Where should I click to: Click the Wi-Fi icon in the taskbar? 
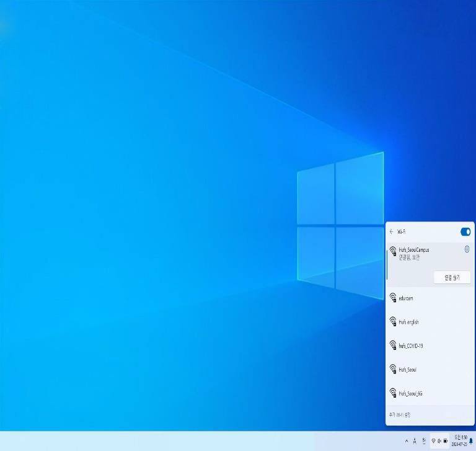coord(433,441)
